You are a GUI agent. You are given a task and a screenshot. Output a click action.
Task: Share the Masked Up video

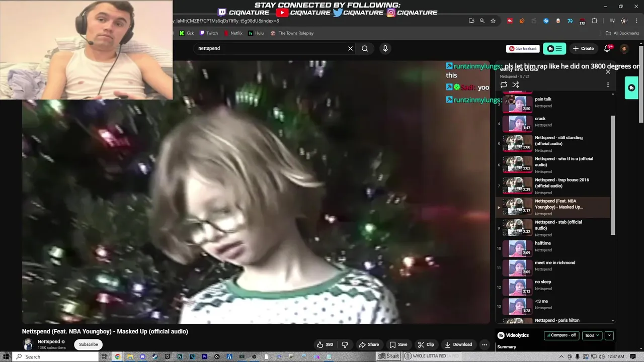pos(369,344)
